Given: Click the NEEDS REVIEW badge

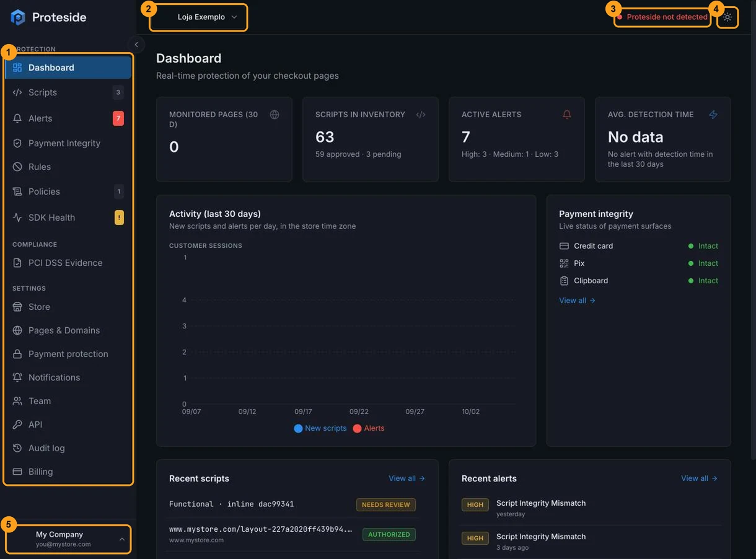Looking at the screenshot, I should tap(386, 504).
